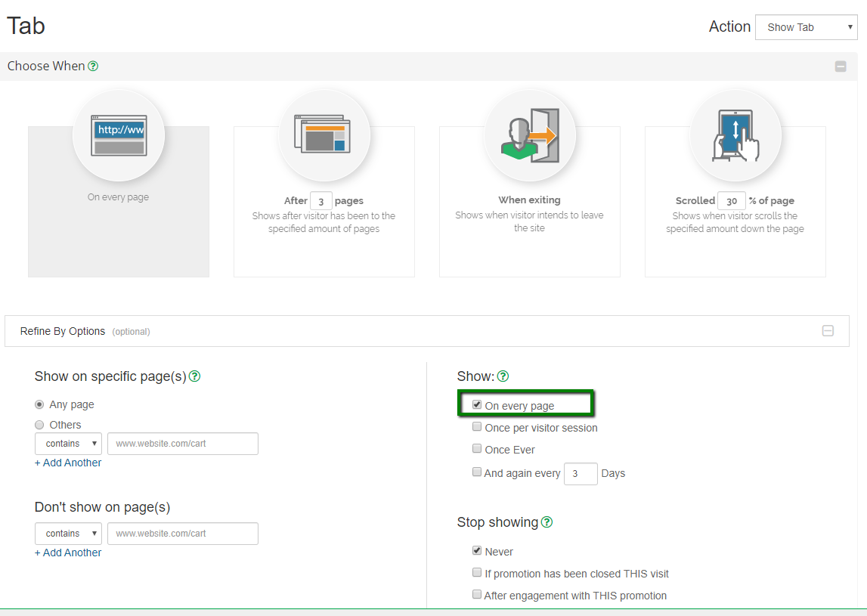Select the 'When exiting' door icon

pos(530,135)
